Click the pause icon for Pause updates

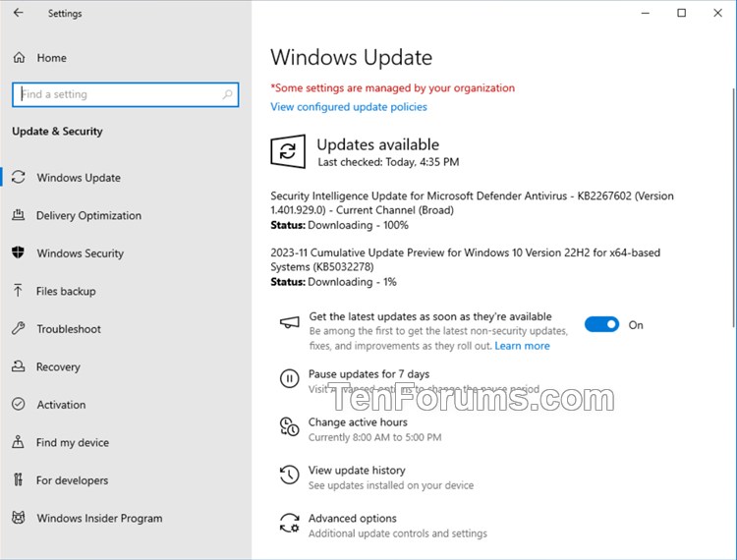click(290, 378)
